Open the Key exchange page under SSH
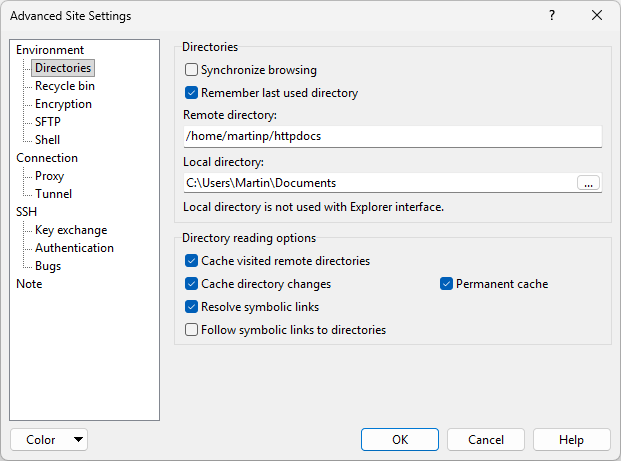This screenshot has width=621, height=461. click(71, 230)
